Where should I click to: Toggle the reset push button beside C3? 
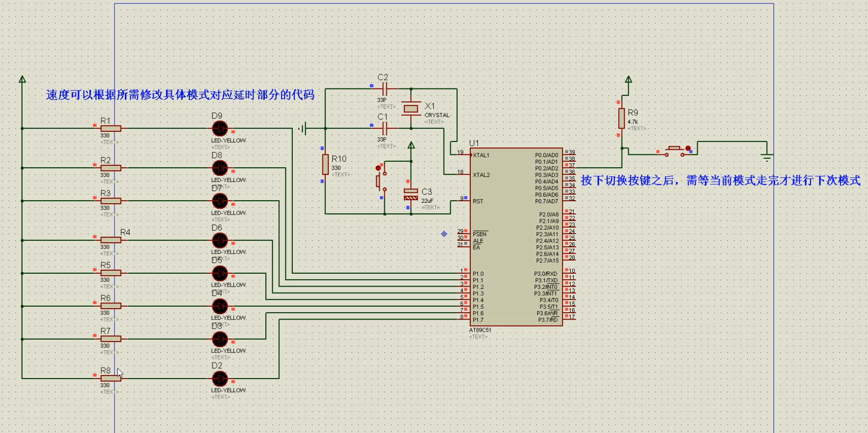pos(381,179)
